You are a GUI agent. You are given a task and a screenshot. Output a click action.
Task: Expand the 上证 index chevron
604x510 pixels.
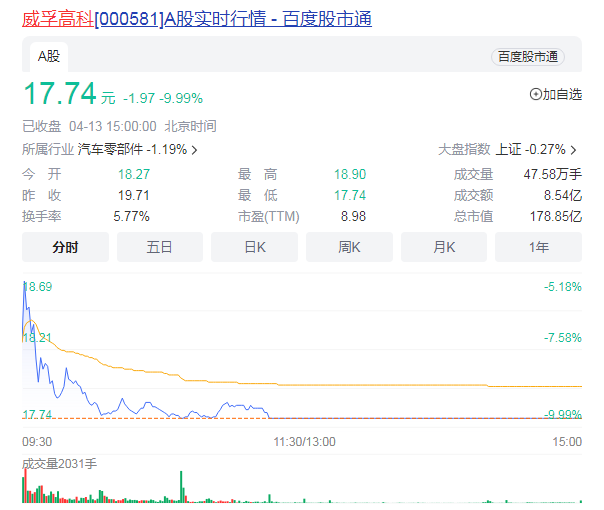[x=574, y=150]
